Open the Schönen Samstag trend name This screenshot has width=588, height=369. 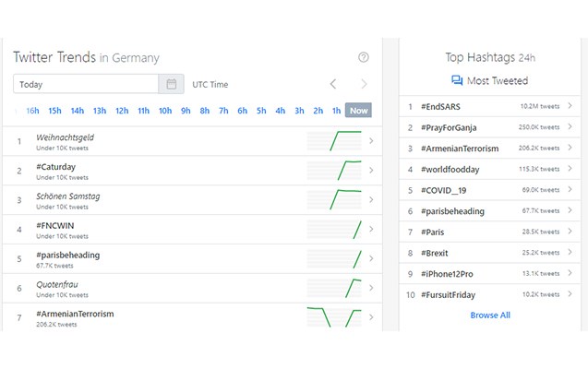pos(68,196)
